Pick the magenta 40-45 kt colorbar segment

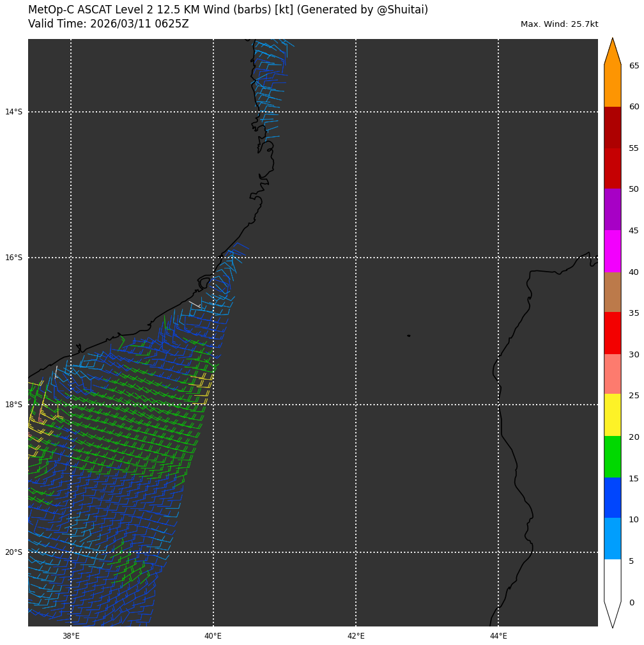point(612,251)
